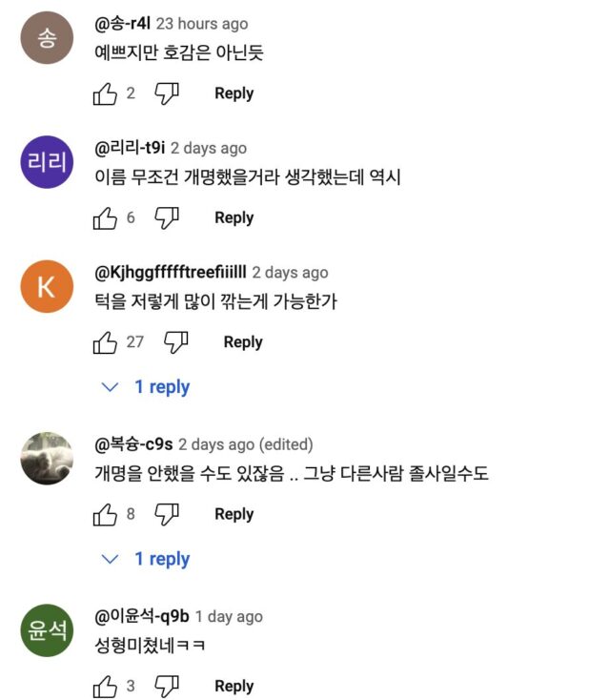
Task: Dislike the comment by @이윤석-q9b
Action: tap(167, 687)
